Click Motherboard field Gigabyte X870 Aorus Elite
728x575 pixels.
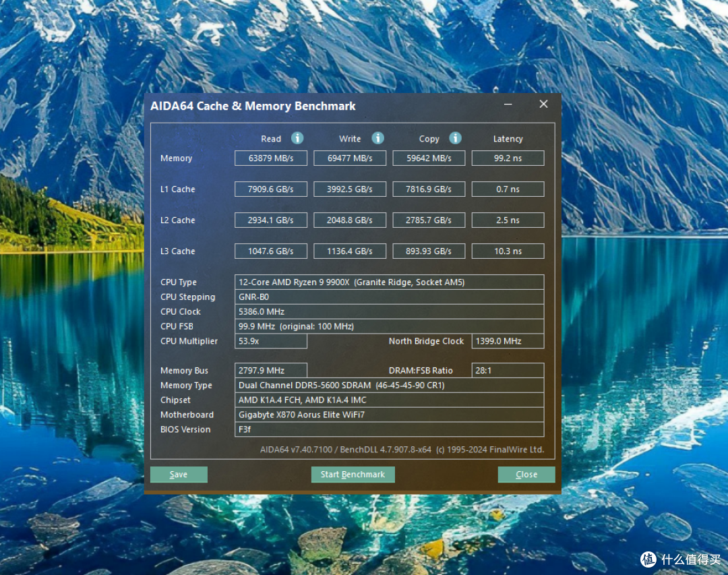coord(389,415)
